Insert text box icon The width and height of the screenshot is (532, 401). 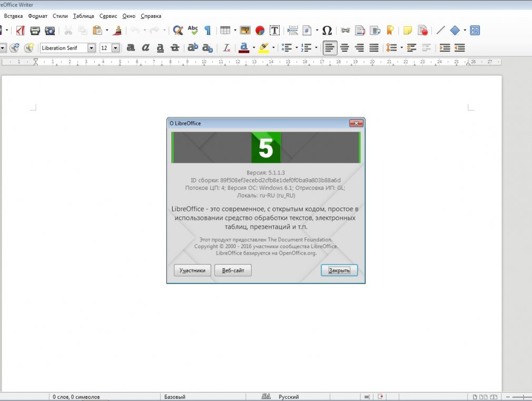[x=274, y=31]
